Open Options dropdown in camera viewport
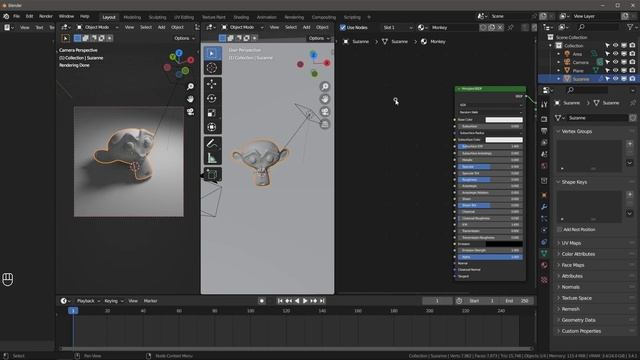This screenshot has height=360, width=640. [184, 38]
